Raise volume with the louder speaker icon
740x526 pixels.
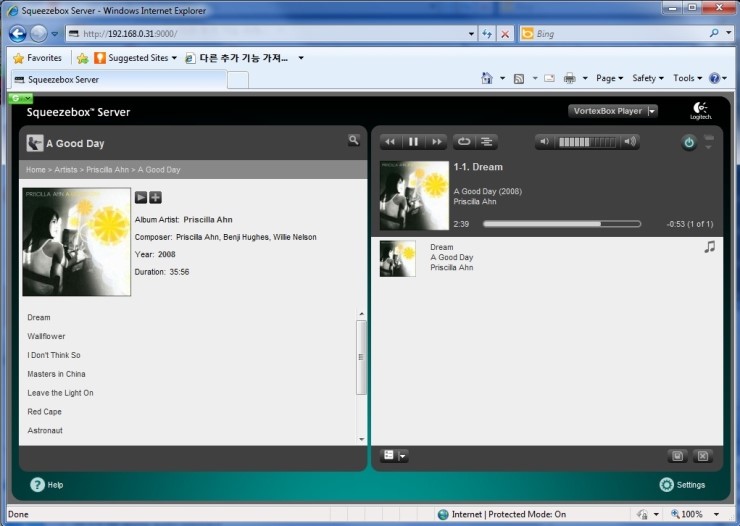point(630,142)
